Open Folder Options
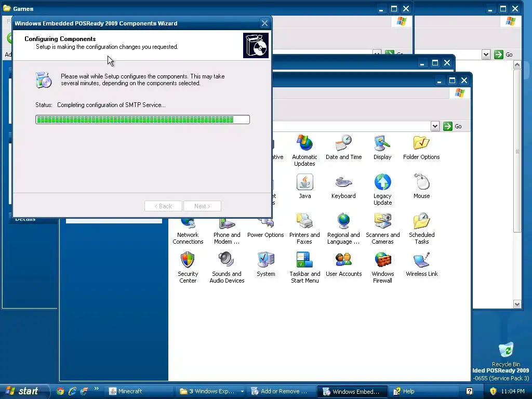 coord(421,147)
